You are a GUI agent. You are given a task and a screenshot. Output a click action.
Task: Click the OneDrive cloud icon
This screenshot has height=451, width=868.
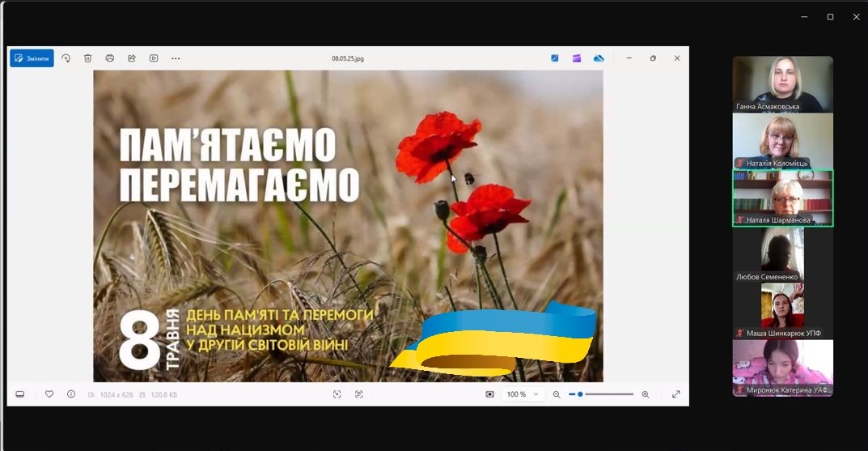(x=599, y=58)
